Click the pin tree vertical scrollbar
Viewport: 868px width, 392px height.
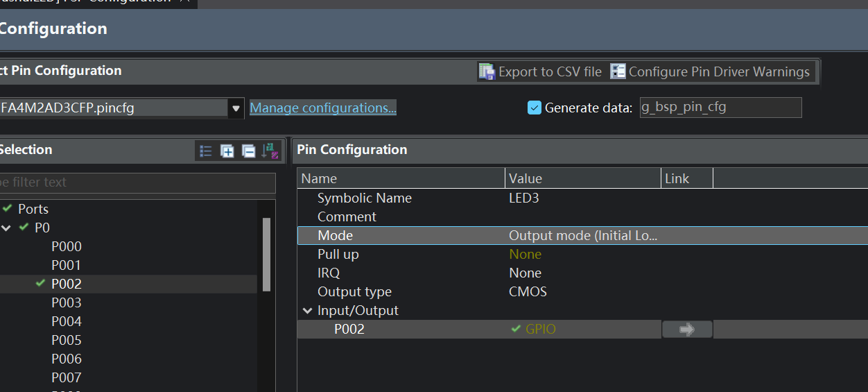(266, 255)
